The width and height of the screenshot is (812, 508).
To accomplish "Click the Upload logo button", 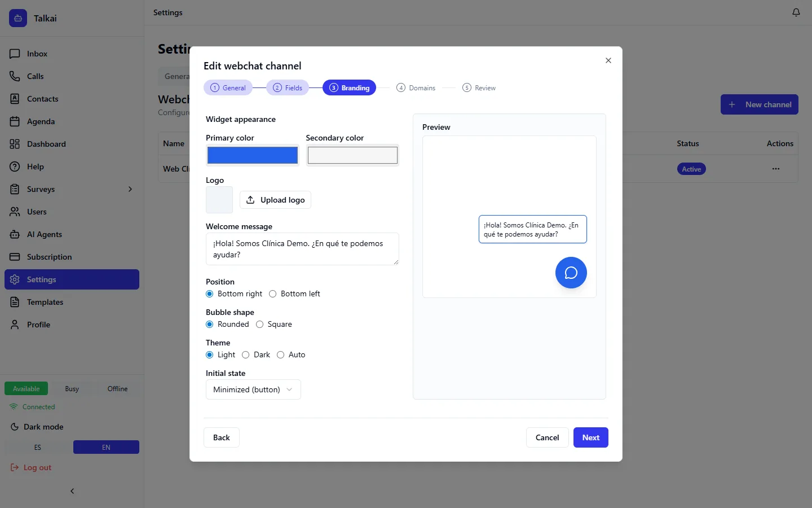I will (x=276, y=200).
